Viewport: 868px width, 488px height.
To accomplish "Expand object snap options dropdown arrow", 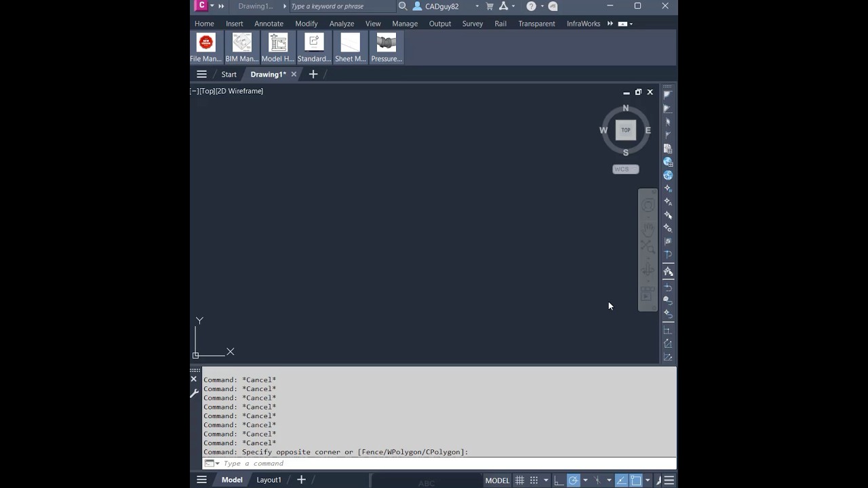I will 648,480.
